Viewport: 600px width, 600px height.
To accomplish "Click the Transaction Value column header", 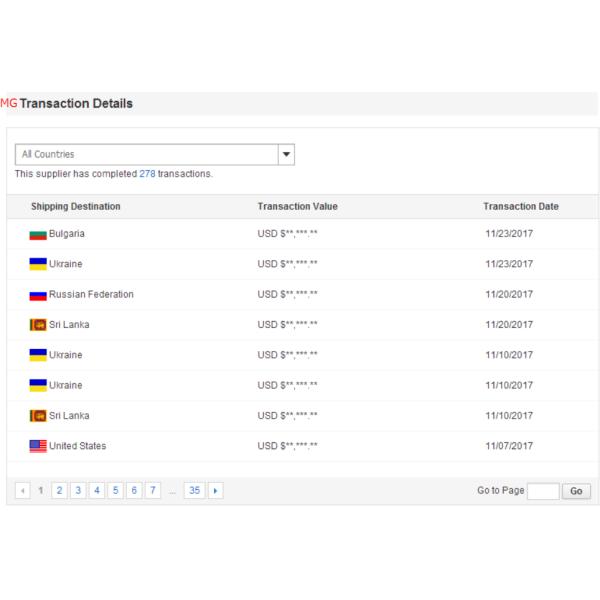I will point(297,207).
